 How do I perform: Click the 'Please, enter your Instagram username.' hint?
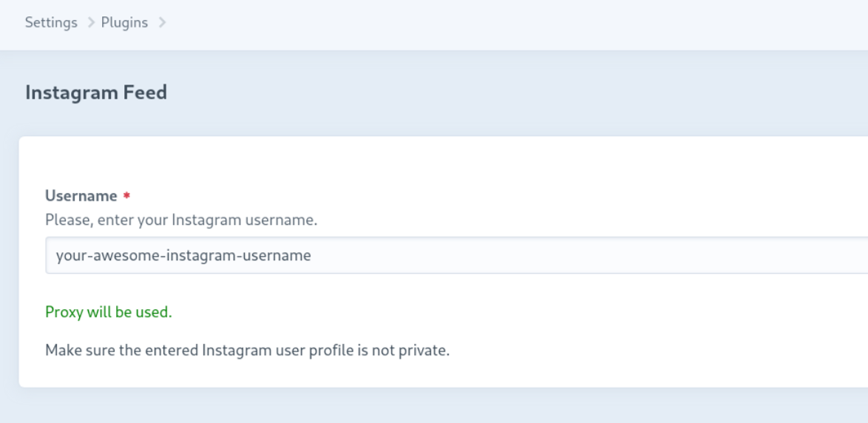[181, 220]
